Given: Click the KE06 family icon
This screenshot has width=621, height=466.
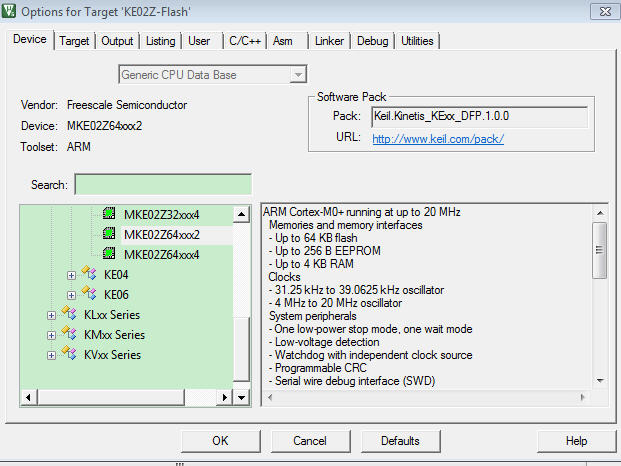Looking at the screenshot, I should pos(89,293).
